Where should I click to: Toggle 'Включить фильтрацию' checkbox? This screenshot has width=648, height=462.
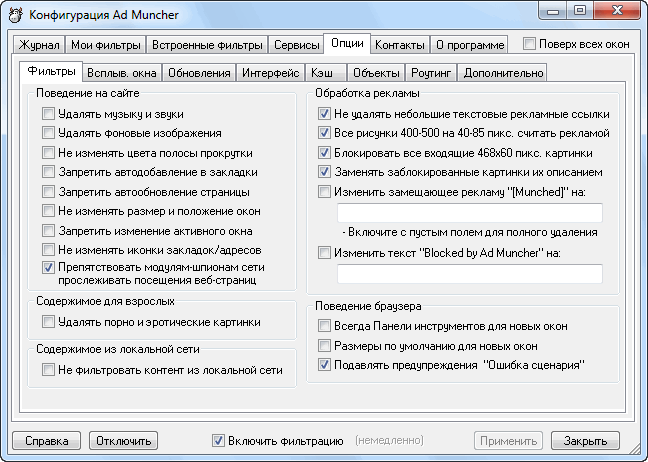point(219,440)
